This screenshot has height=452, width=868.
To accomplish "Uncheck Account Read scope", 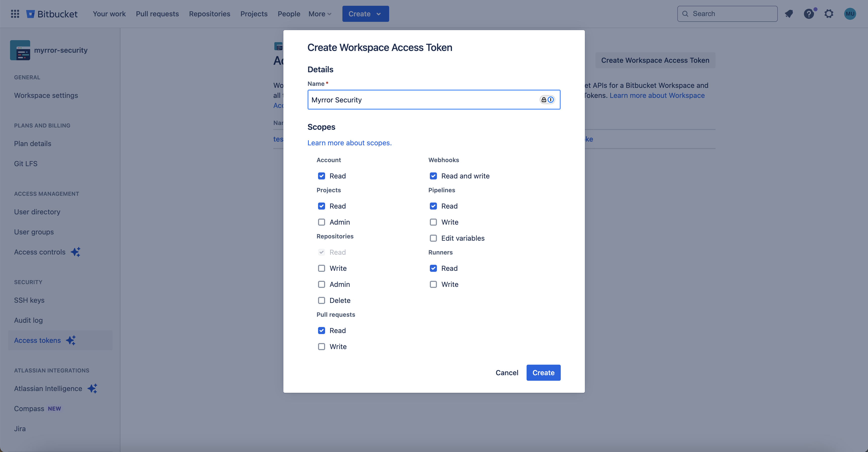I will [x=322, y=176].
